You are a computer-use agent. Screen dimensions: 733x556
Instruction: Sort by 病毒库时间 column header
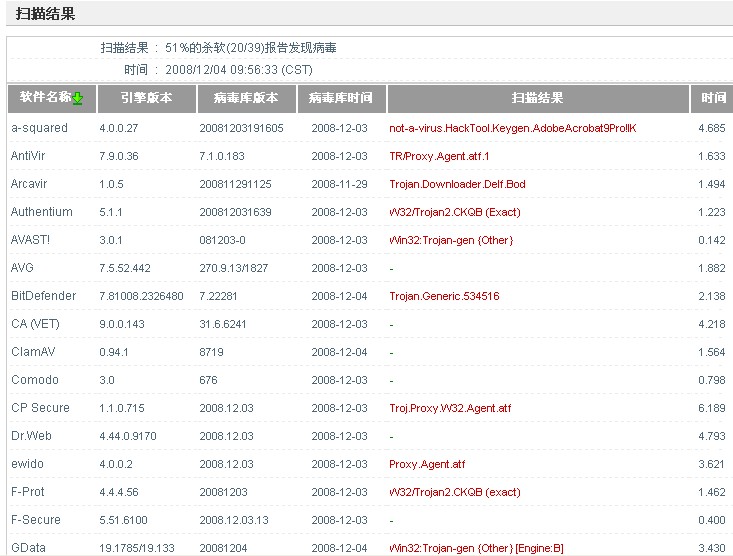tap(341, 98)
